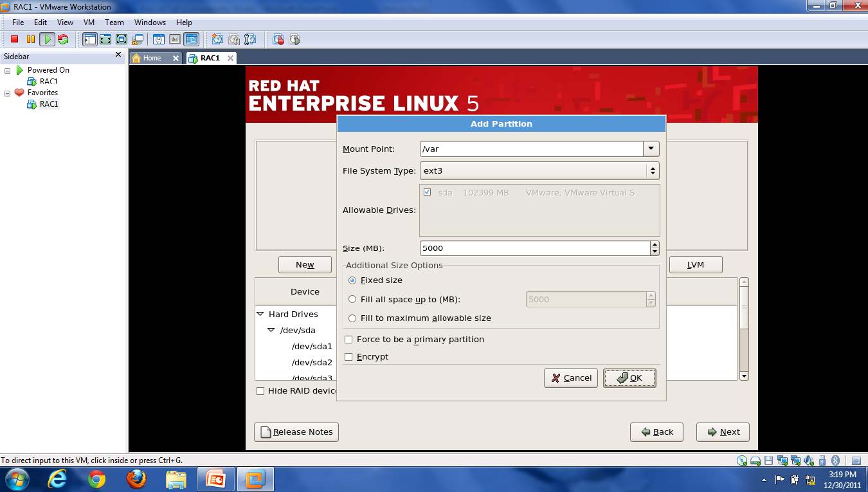Open the Mount Point dropdown arrow
The image size is (868, 492).
[x=651, y=149]
